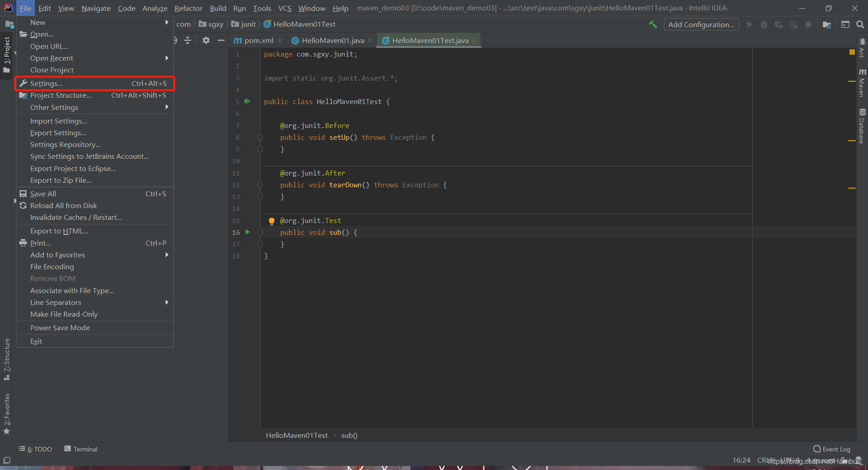Expand the Open Recent submenu
This screenshot has width=868, height=470.
click(x=95, y=58)
